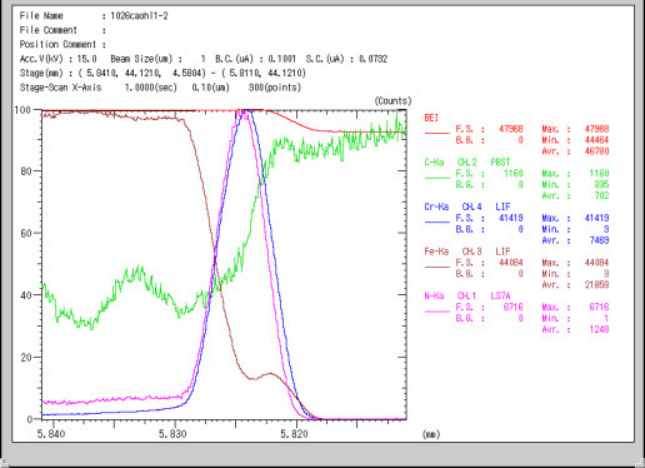645x468 pixels.
Task: Click the BEI F.S. value 47968
Action: point(511,129)
